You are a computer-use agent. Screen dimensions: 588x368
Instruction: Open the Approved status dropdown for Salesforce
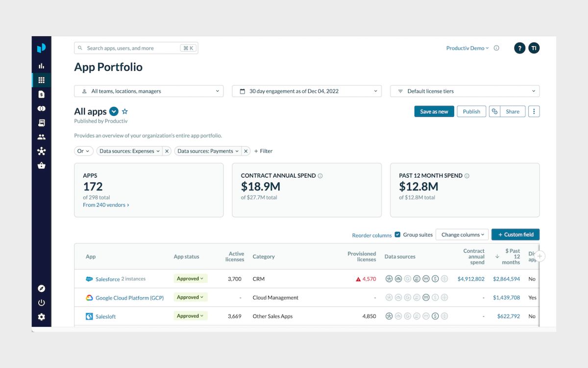click(x=190, y=278)
